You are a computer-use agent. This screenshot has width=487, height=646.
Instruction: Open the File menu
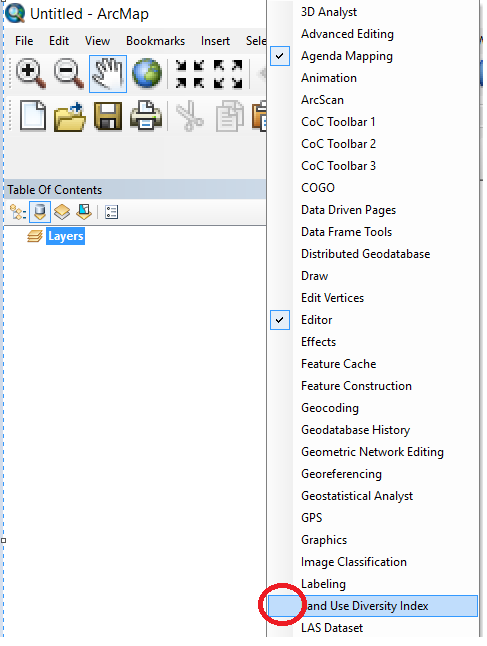click(24, 41)
